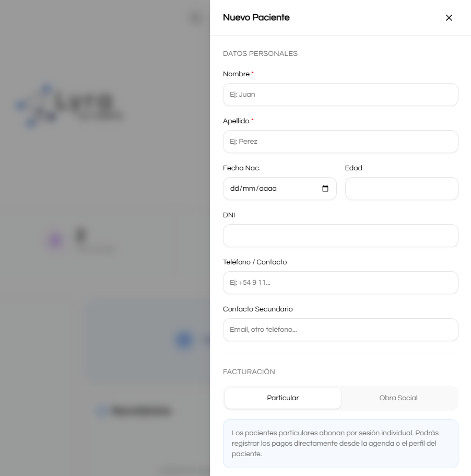
Task: Click the Nombre input field
Action: (340, 95)
